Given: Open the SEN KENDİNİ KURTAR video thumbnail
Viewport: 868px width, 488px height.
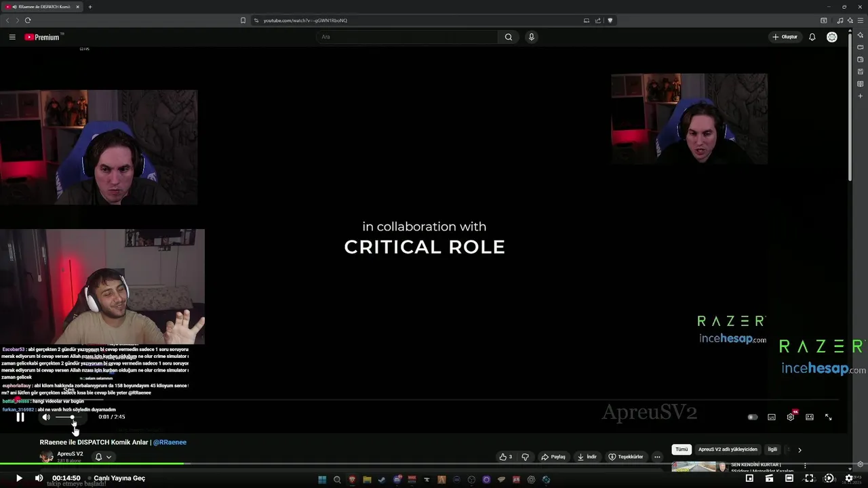Looking at the screenshot, I should click(x=694, y=466).
